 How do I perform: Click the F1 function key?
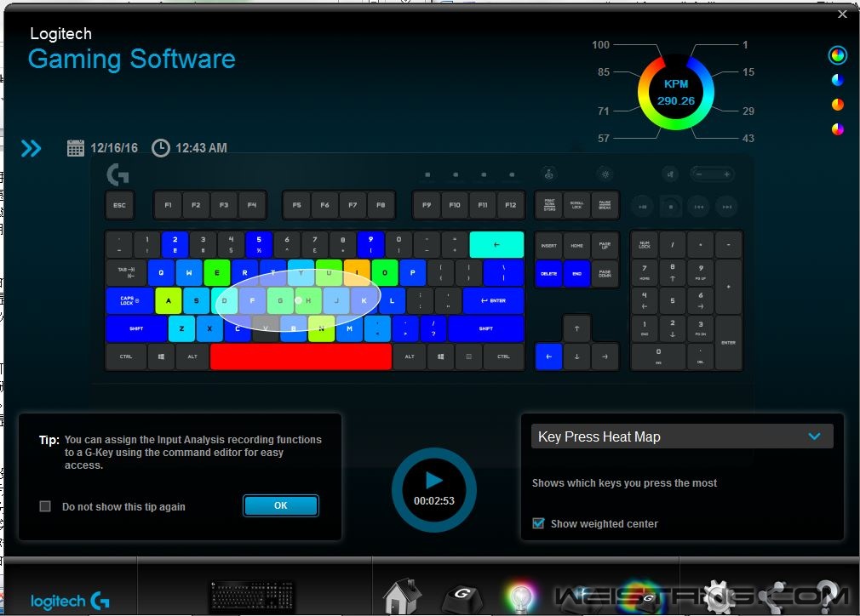click(x=168, y=206)
